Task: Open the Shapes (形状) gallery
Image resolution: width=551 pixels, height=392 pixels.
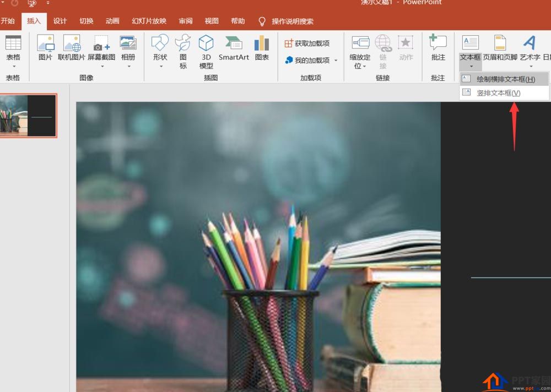Action: 160,42
